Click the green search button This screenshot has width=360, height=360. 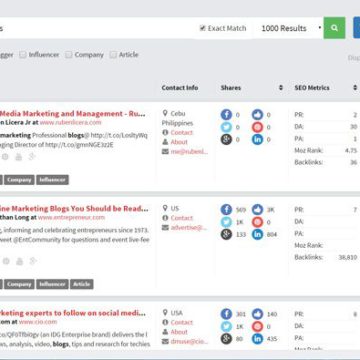334,28
